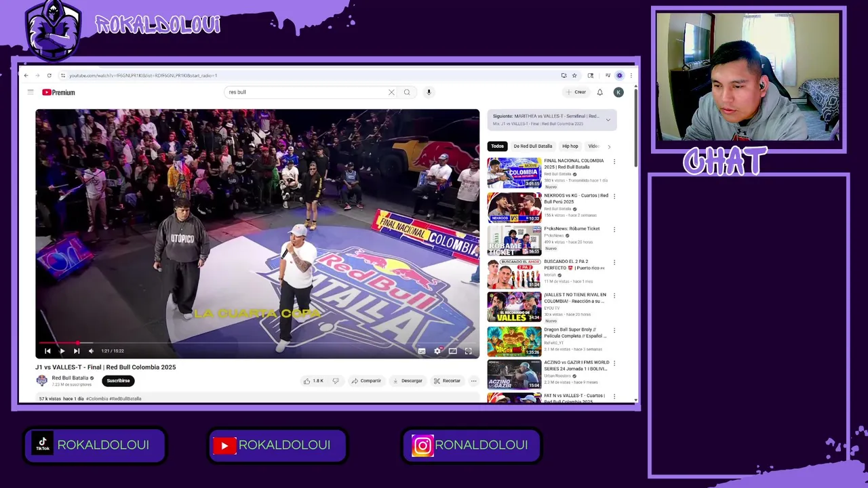Clear the search box with the X
This screenshot has height=488, width=868.
pos(391,92)
